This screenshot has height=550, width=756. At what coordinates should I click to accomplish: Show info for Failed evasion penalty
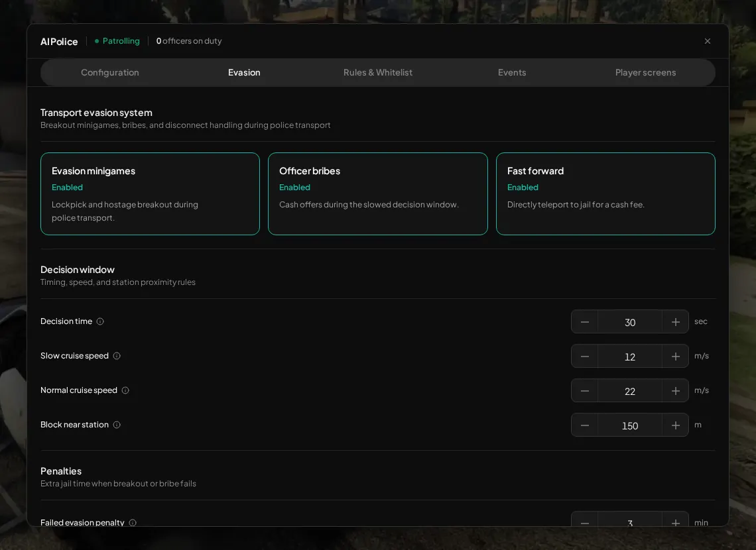tap(133, 523)
